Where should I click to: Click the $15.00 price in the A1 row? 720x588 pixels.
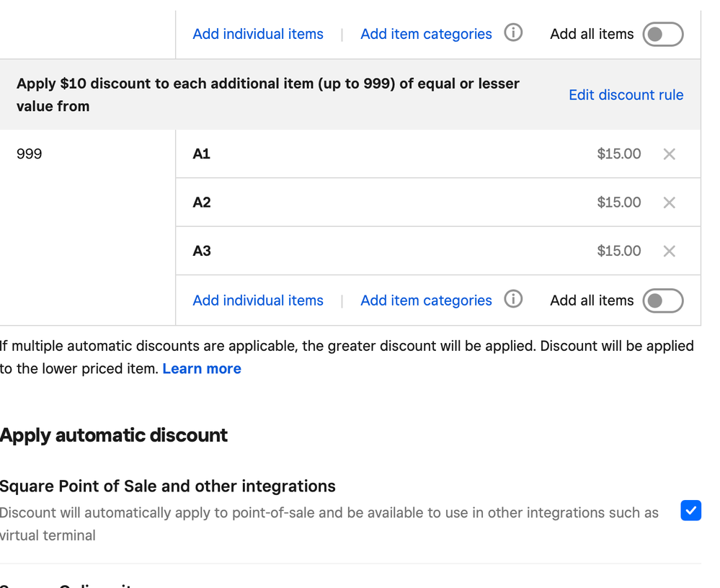point(618,154)
